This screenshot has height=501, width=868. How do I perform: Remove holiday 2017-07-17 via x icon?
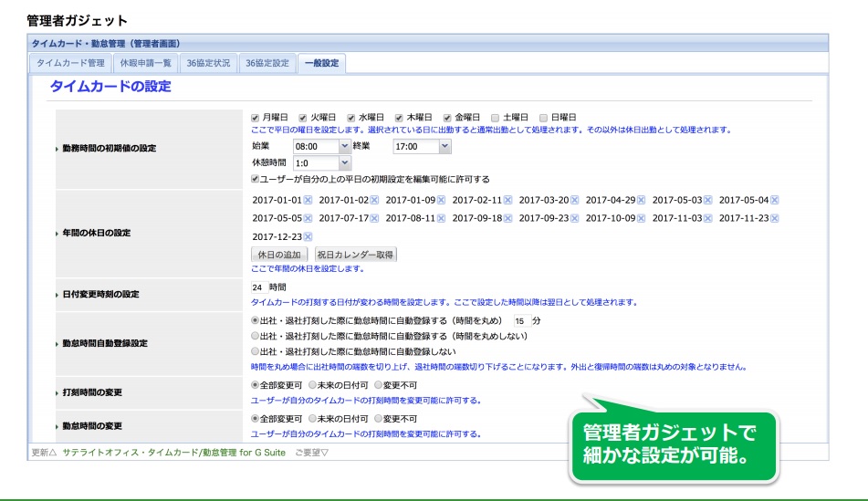coord(374,218)
